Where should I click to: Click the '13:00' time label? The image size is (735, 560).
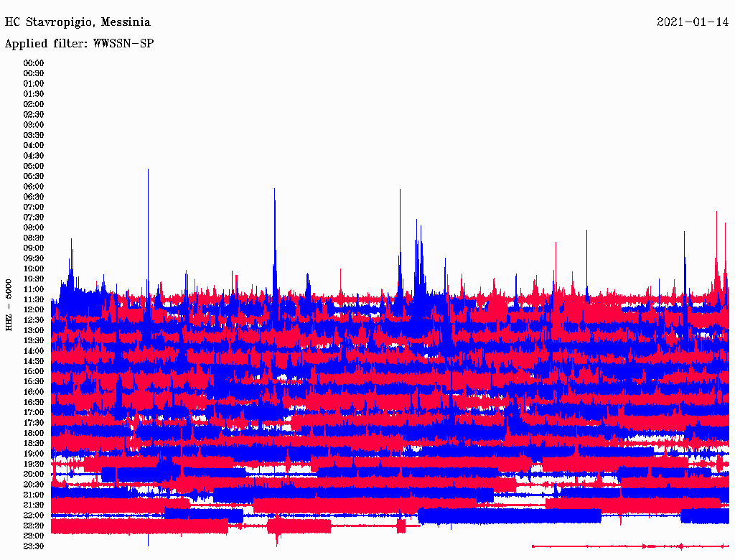[34, 331]
